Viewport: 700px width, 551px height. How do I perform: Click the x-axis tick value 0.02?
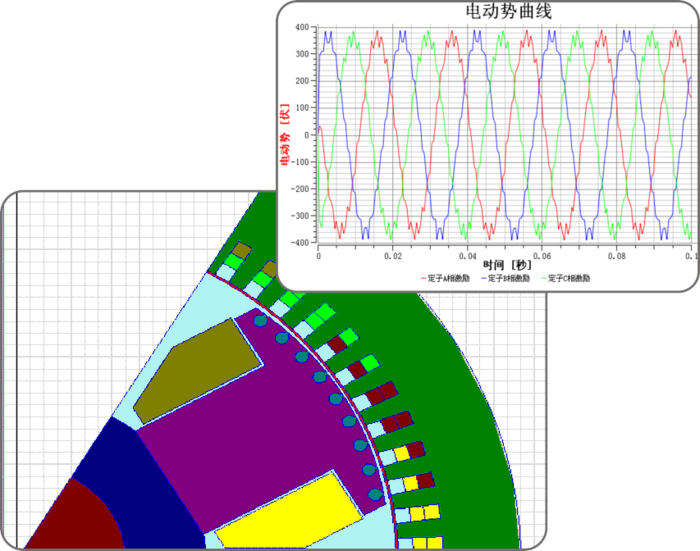pyautogui.click(x=393, y=256)
